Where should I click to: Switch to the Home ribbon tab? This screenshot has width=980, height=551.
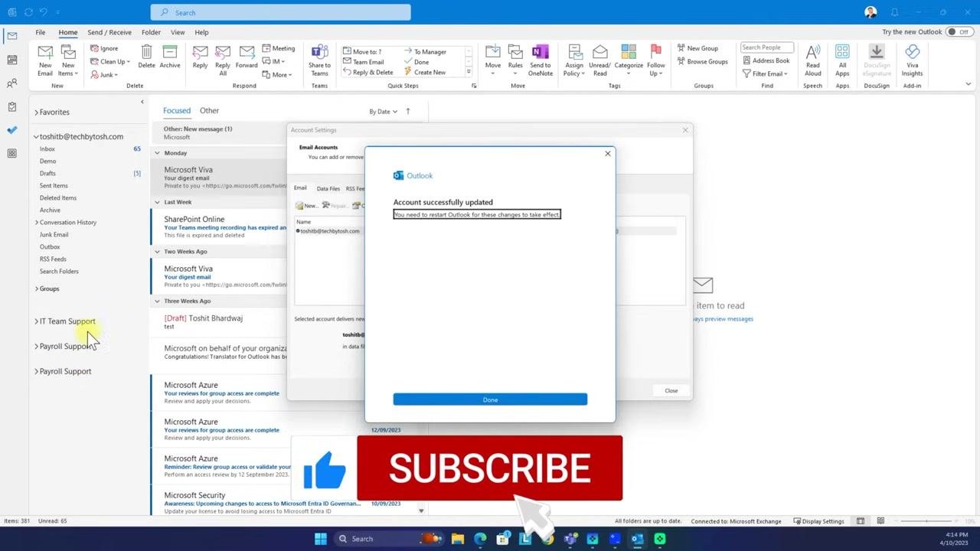click(68, 32)
